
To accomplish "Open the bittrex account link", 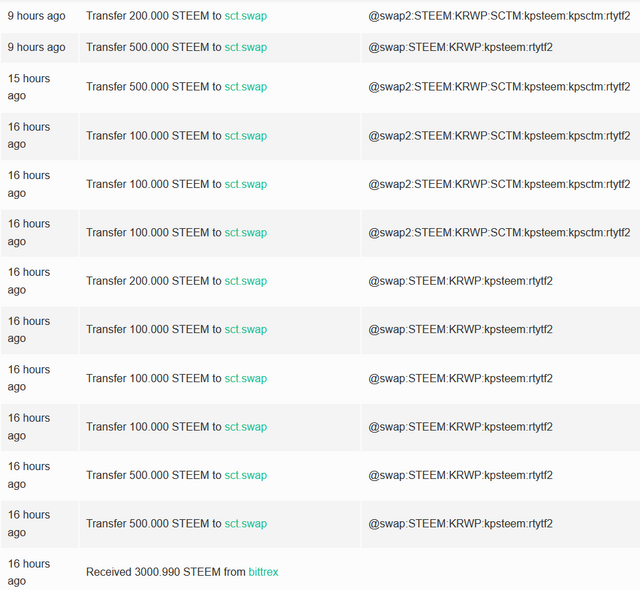I will [263, 572].
